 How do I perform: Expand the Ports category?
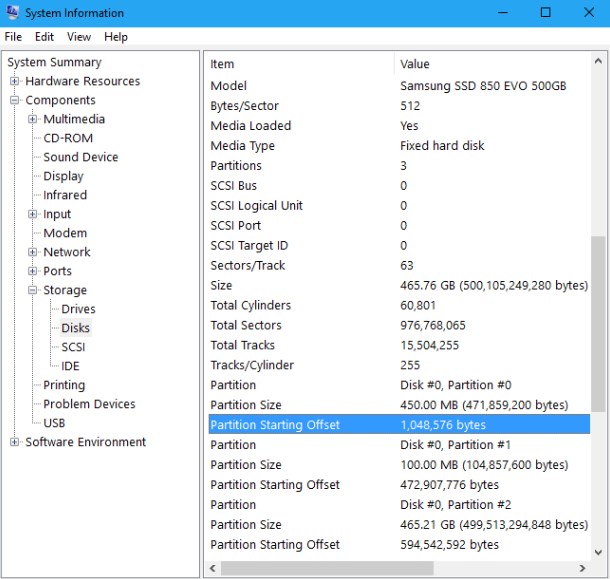33,271
